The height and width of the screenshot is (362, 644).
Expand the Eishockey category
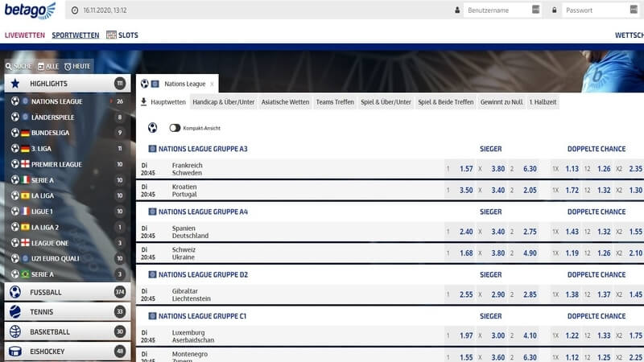click(x=68, y=352)
